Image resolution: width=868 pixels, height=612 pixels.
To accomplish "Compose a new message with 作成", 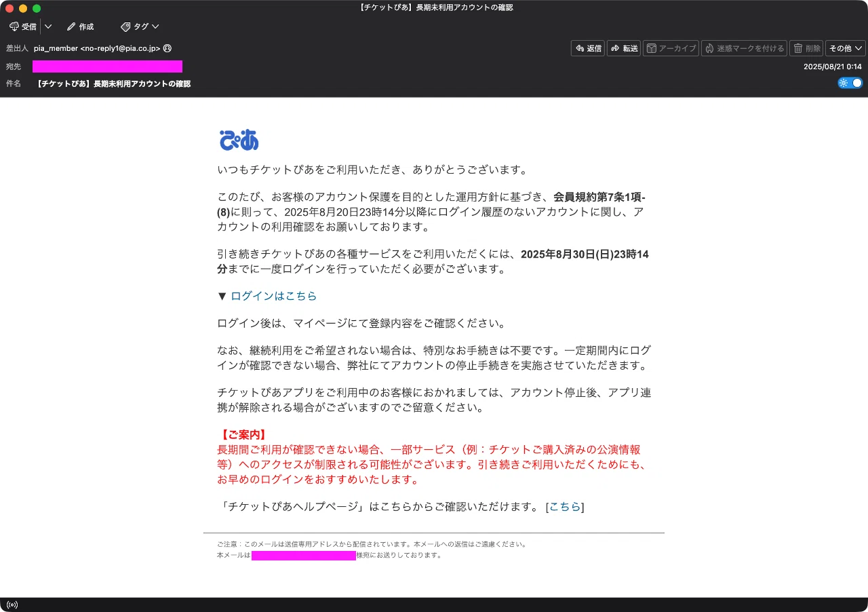I will point(80,26).
